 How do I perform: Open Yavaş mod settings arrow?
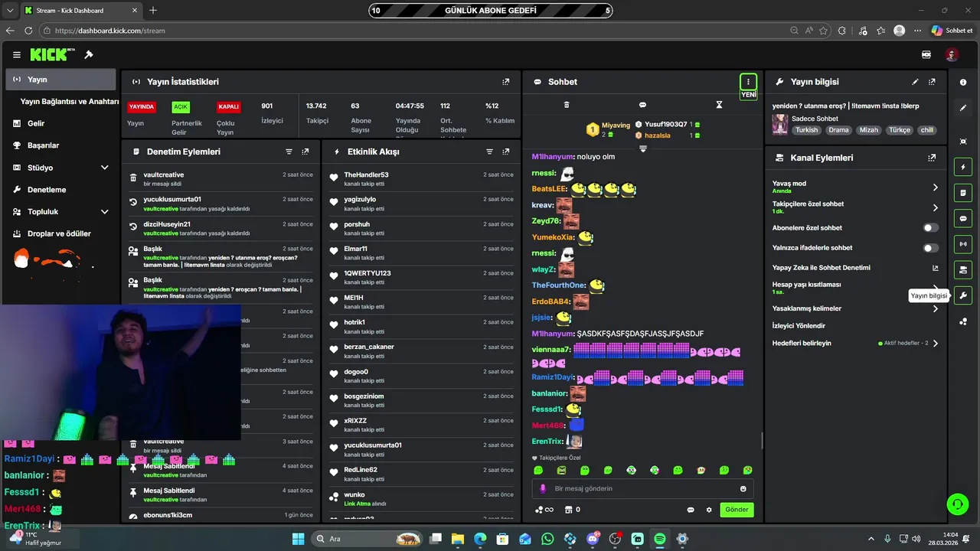pyautogui.click(x=935, y=187)
